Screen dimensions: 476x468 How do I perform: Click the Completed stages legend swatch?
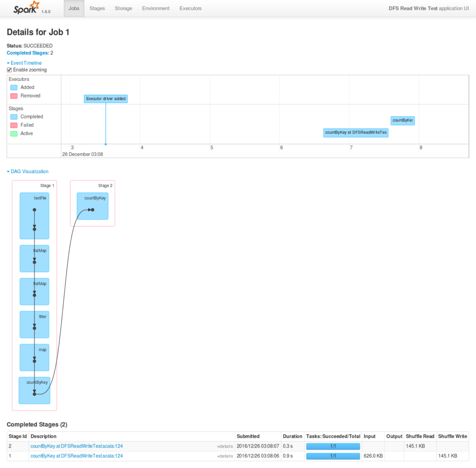click(x=13, y=117)
